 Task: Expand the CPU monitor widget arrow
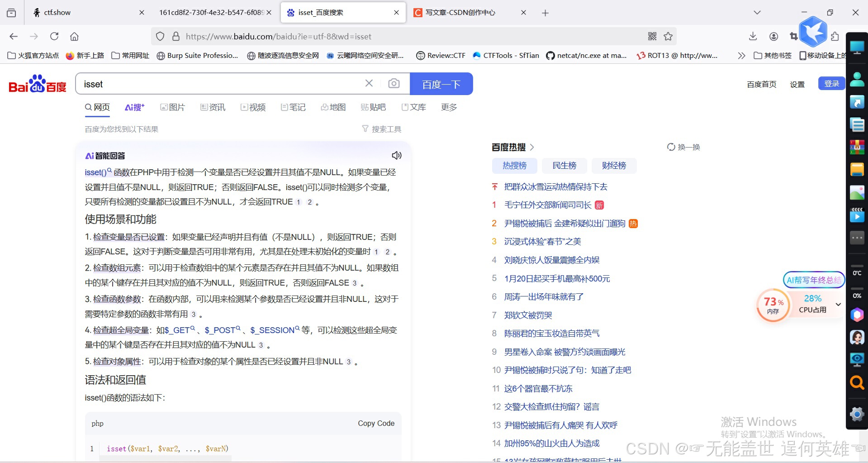(x=838, y=304)
